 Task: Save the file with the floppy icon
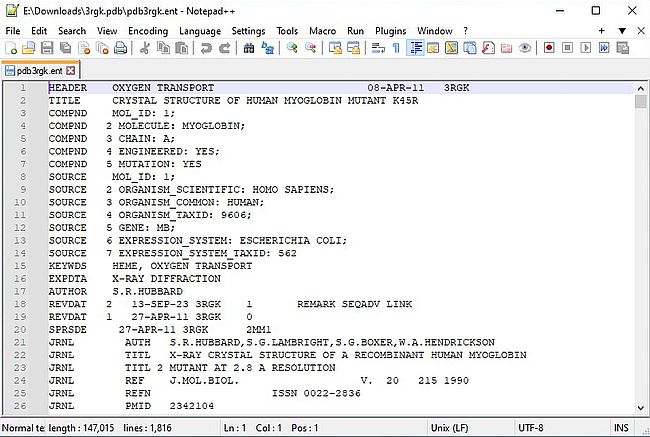[x=47, y=48]
